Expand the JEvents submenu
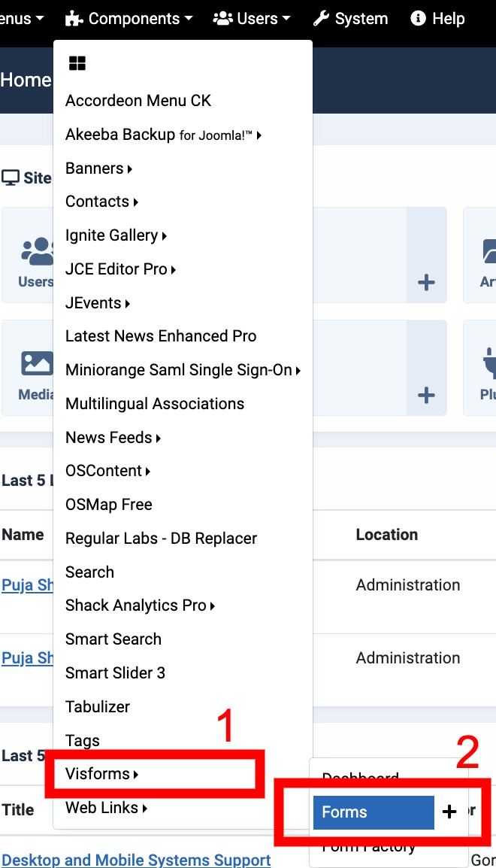496x868 pixels. point(97,303)
